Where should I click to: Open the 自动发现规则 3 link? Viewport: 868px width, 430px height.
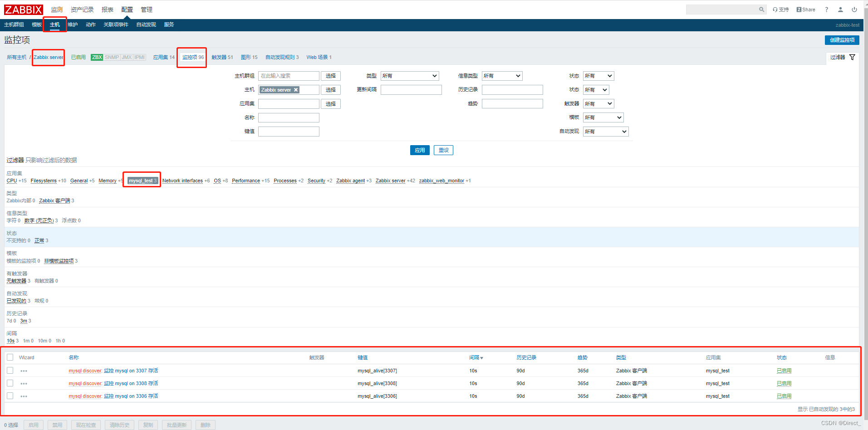click(x=282, y=57)
